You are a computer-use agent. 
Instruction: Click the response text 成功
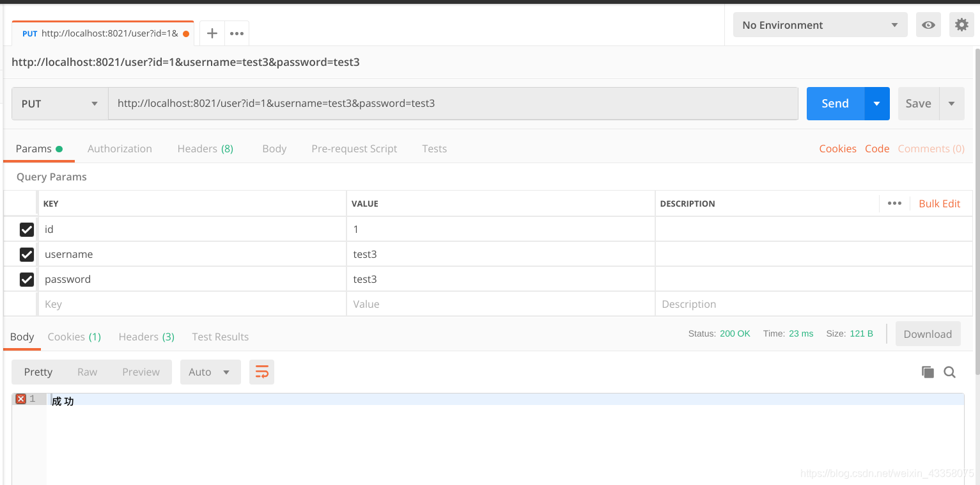pos(63,401)
